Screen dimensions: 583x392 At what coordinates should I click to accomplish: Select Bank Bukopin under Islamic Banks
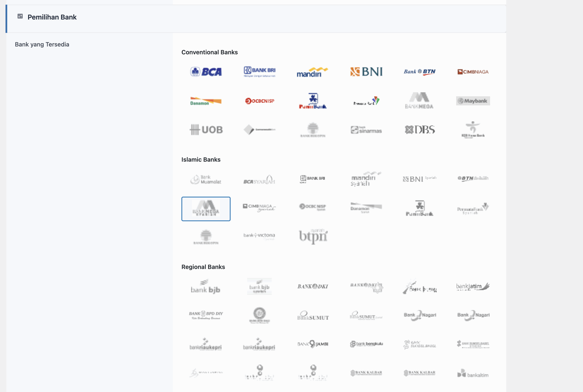coord(206,237)
